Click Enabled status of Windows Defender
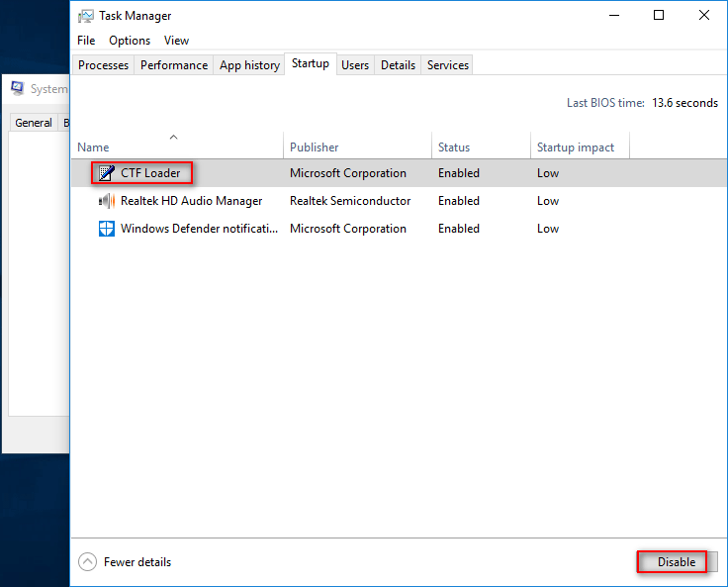This screenshot has height=587, width=728. click(x=459, y=229)
